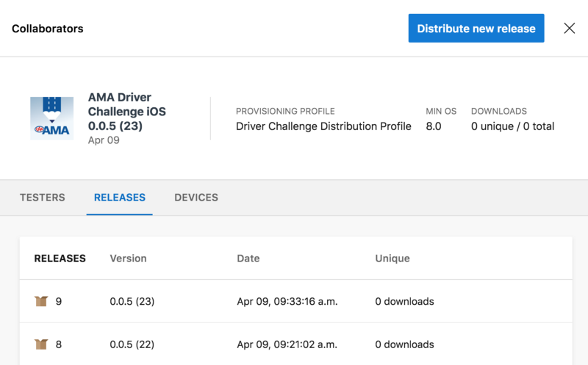Switch to the Testers tab
588x365 pixels.
(43, 198)
